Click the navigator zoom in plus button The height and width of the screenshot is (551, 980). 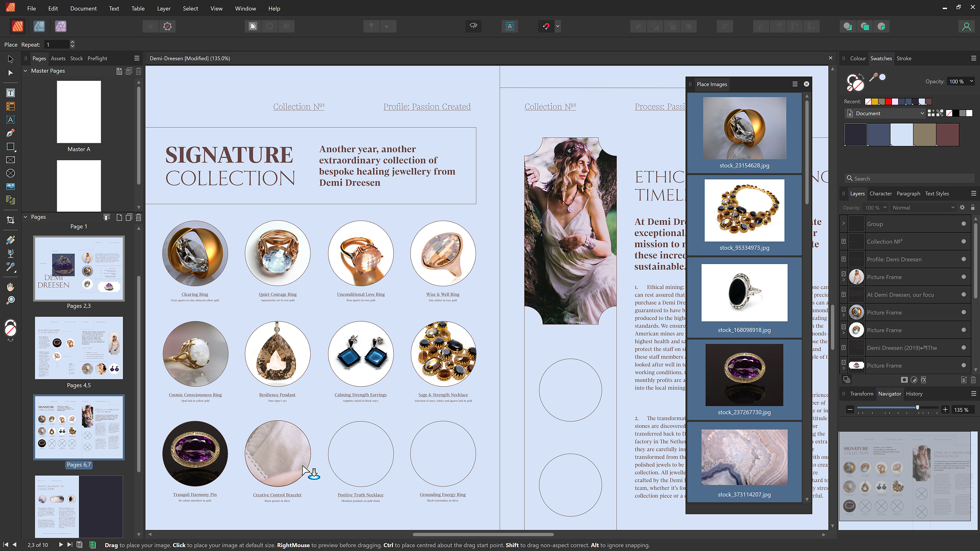coord(945,409)
